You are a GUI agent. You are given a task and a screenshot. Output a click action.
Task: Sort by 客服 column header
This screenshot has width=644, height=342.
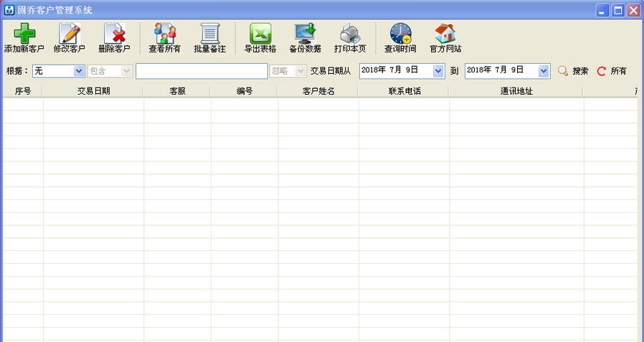click(177, 91)
